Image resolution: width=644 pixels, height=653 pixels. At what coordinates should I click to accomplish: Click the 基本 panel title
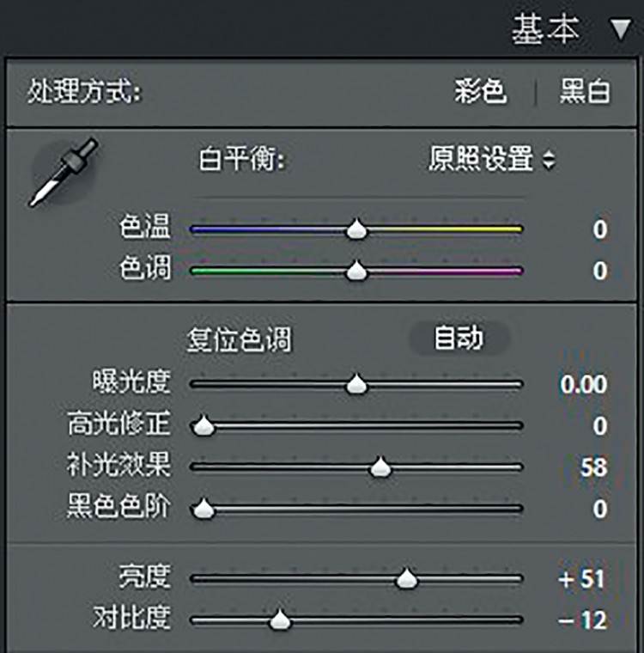[545, 29]
